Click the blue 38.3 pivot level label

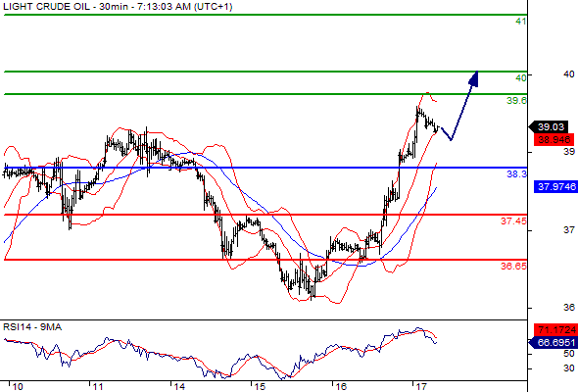tap(517, 174)
